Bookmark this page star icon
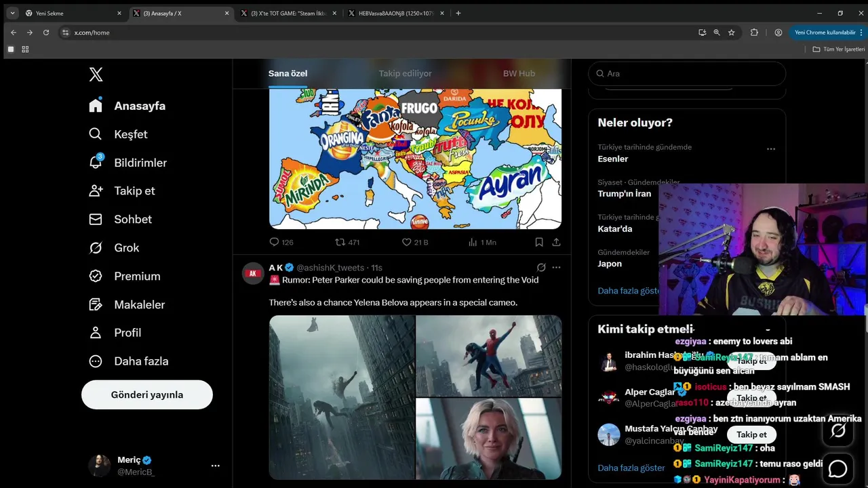The width and height of the screenshot is (868, 488). (x=732, y=33)
